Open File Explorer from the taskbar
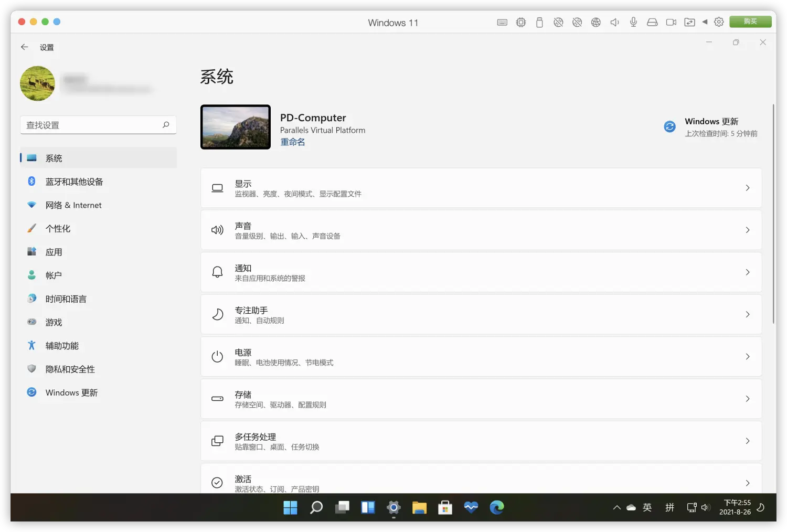Screen dimensions: 787x532 419,507
